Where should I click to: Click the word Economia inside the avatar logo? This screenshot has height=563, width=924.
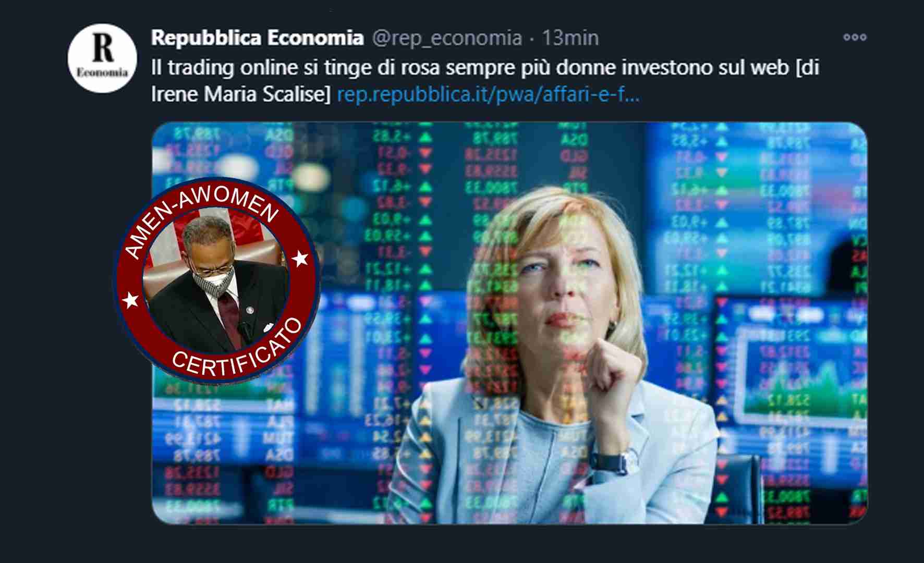click(x=102, y=72)
